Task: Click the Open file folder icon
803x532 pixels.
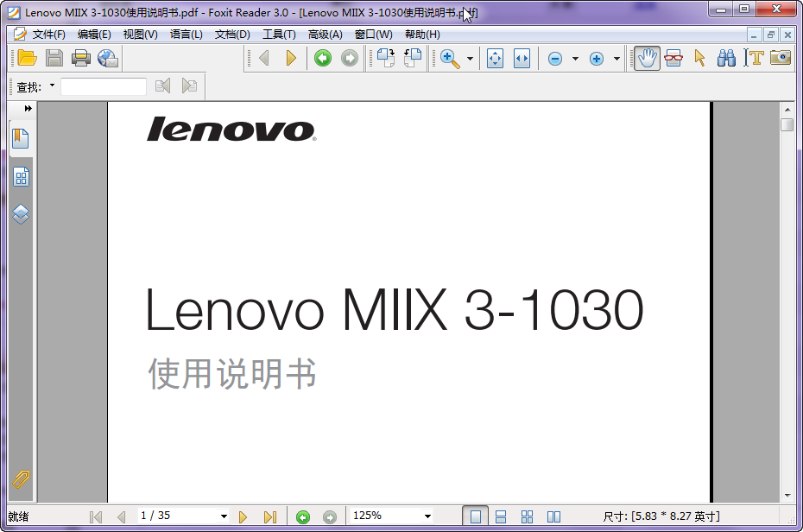Action: tap(27, 58)
